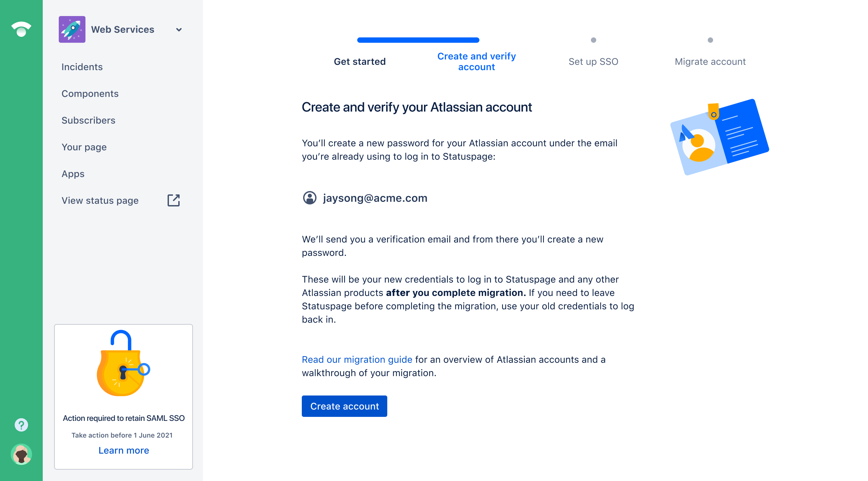Navigate to Apps
Viewport: 868px width, 481px height.
click(x=73, y=174)
